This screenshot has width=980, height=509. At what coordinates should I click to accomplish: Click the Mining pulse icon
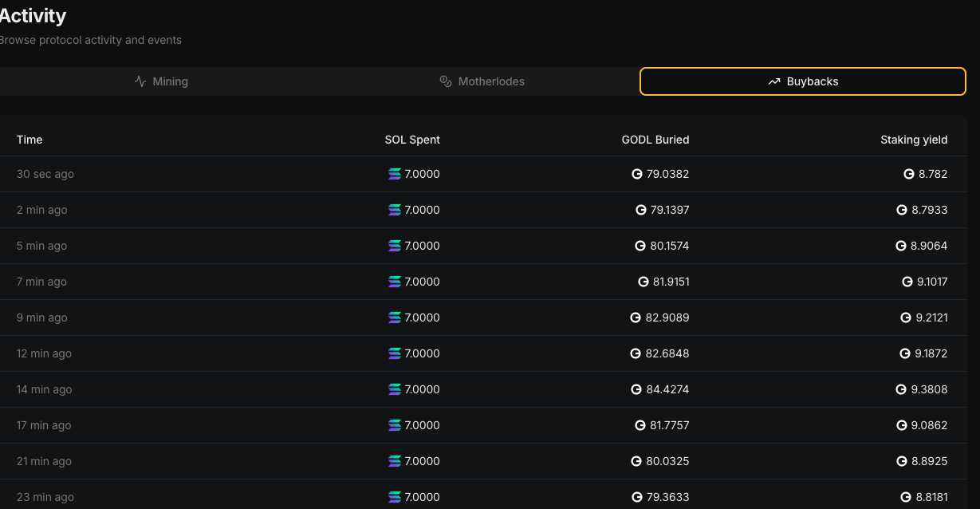coord(140,81)
